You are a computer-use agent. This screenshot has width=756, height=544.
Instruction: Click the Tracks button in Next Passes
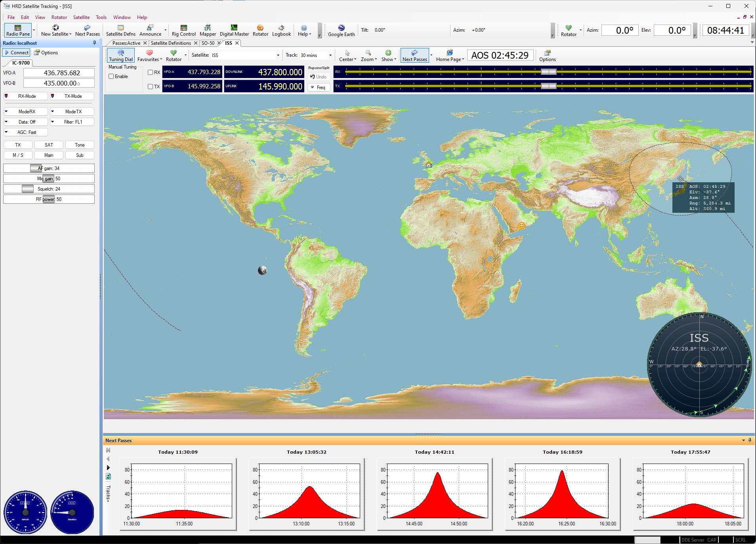pos(108,494)
